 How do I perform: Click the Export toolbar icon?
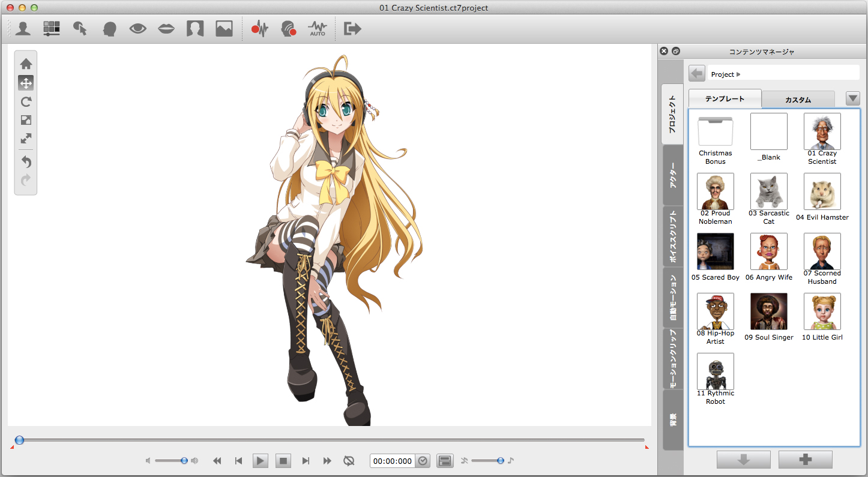click(x=352, y=28)
